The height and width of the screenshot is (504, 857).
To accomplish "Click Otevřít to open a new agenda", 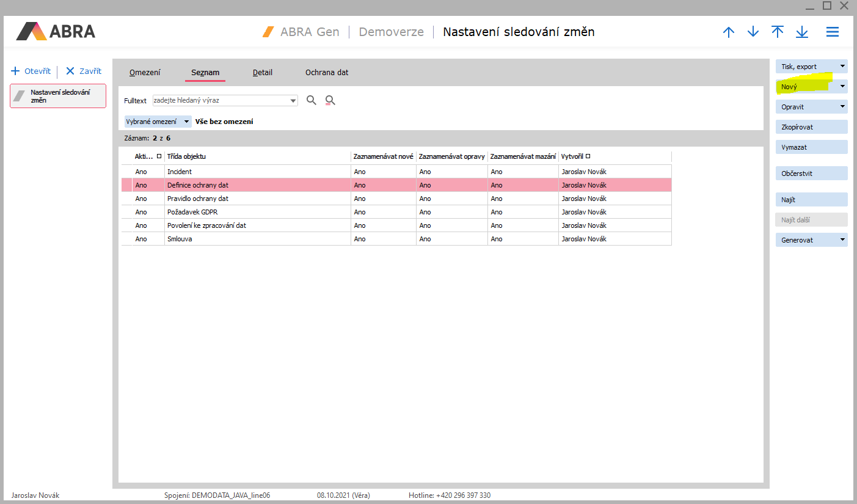I will point(31,71).
